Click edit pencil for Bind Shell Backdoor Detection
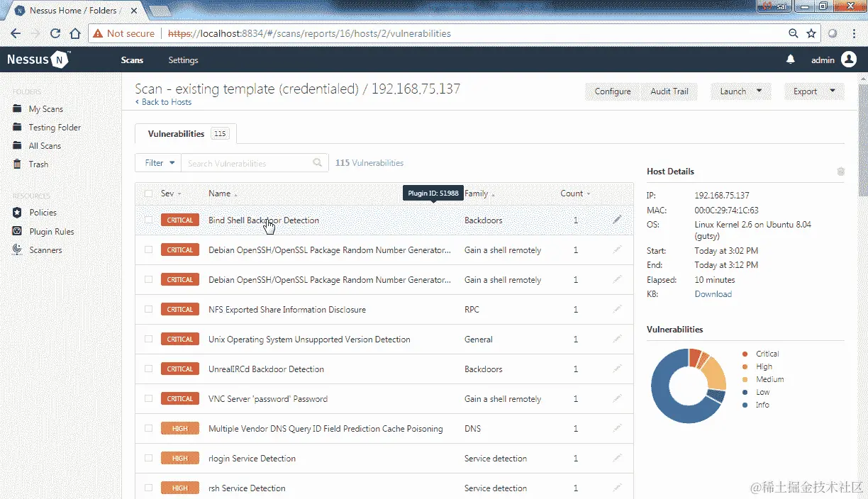The image size is (868, 499). point(617,220)
